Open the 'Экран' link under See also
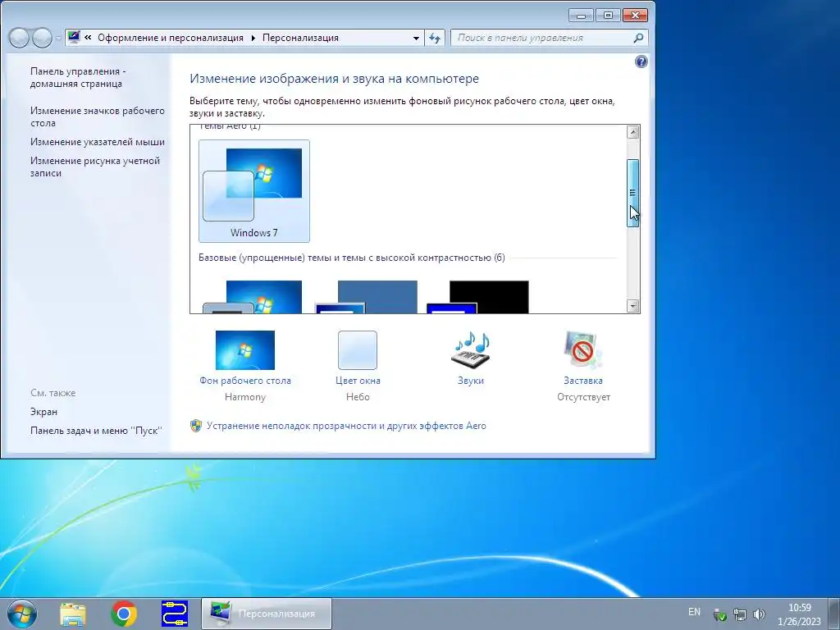Image resolution: width=840 pixels, height=630 pixels. [x=44, y=412]
